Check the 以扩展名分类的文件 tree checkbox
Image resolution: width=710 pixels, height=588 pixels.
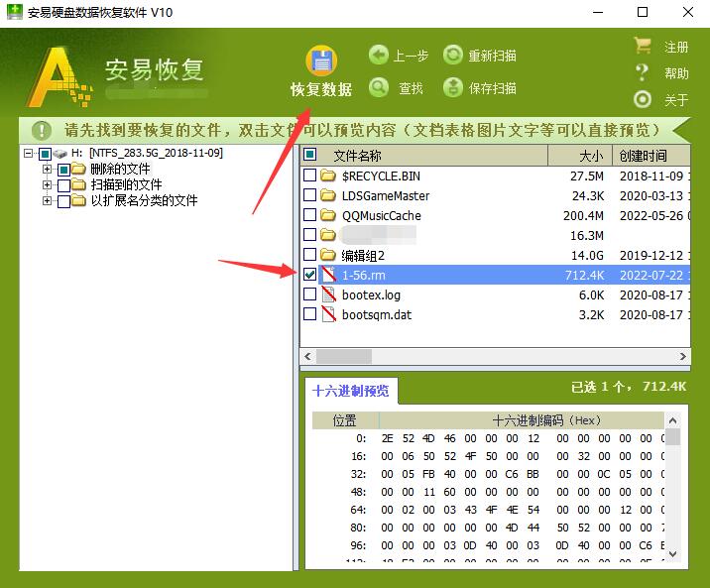tap(63, 201)
